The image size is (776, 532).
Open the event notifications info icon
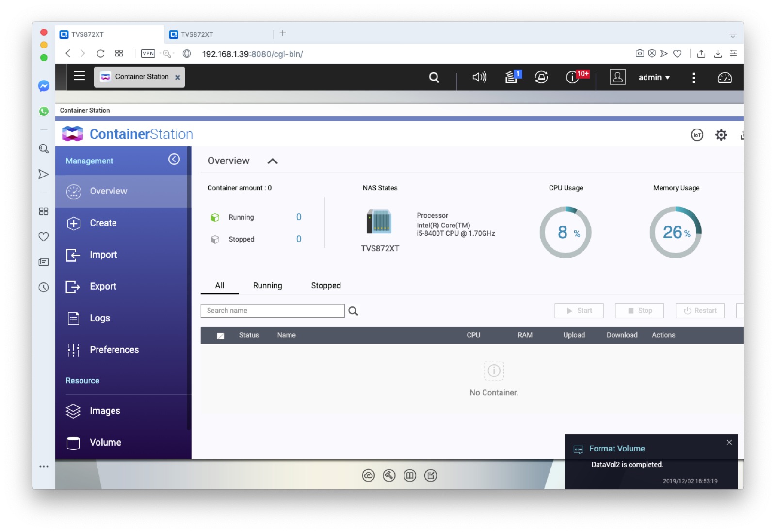pyautogui.click(x=573, y=77)
